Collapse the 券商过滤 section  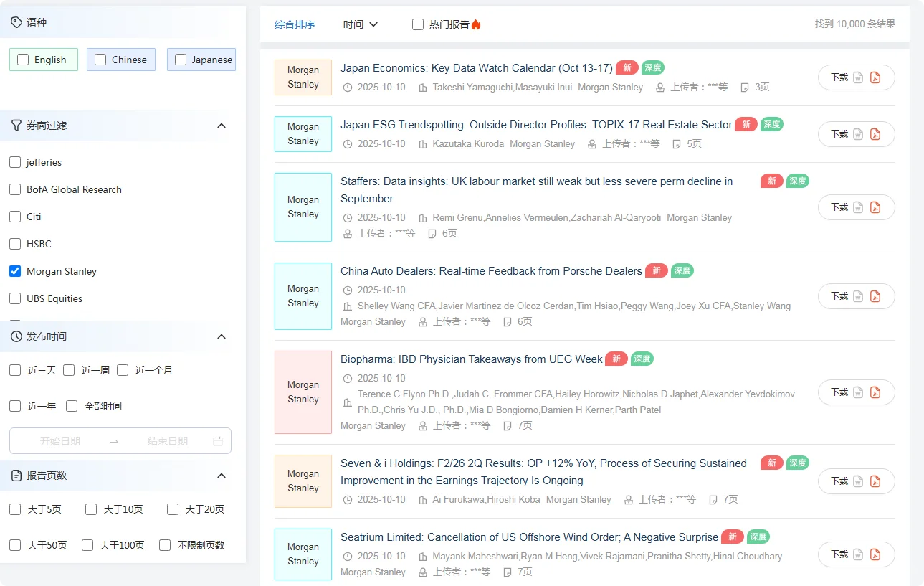(222, 126)
